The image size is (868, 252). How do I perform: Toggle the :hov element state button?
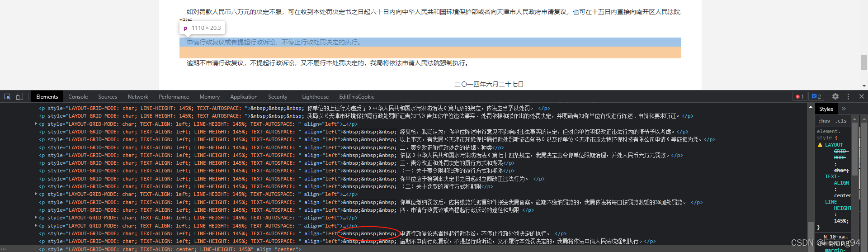[x=825, y=121]
